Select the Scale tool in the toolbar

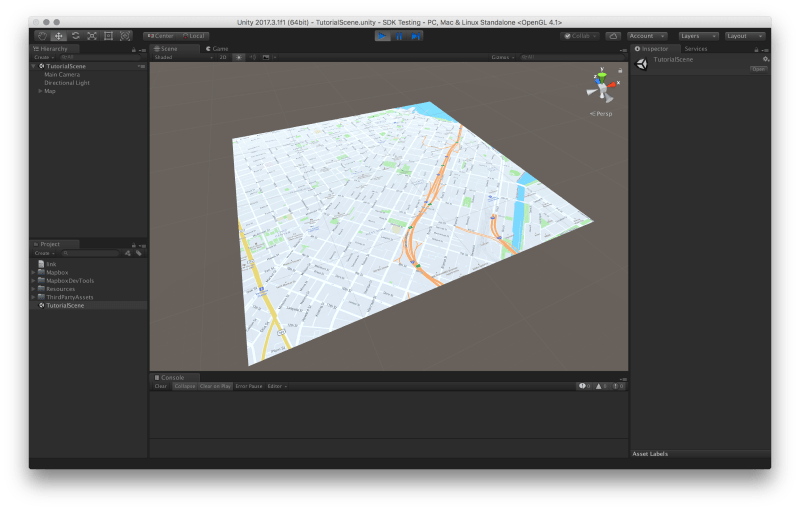coord(92,36)
